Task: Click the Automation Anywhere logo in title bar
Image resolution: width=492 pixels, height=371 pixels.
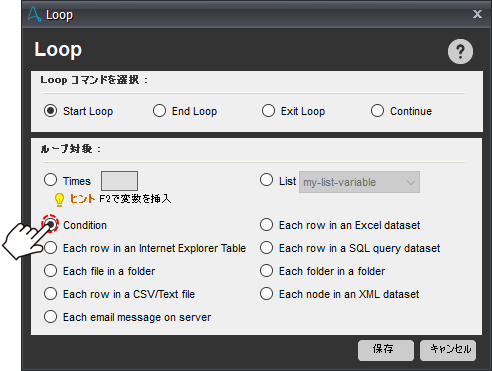Action: click(x=34, y=15)
